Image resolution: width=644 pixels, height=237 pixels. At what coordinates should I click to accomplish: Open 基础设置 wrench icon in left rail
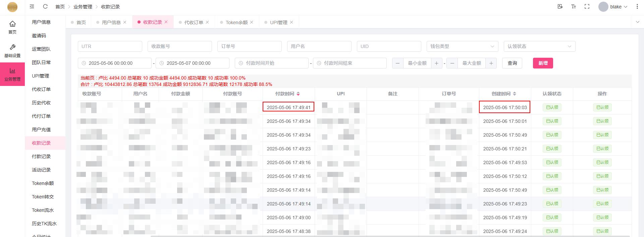point(12,50)
